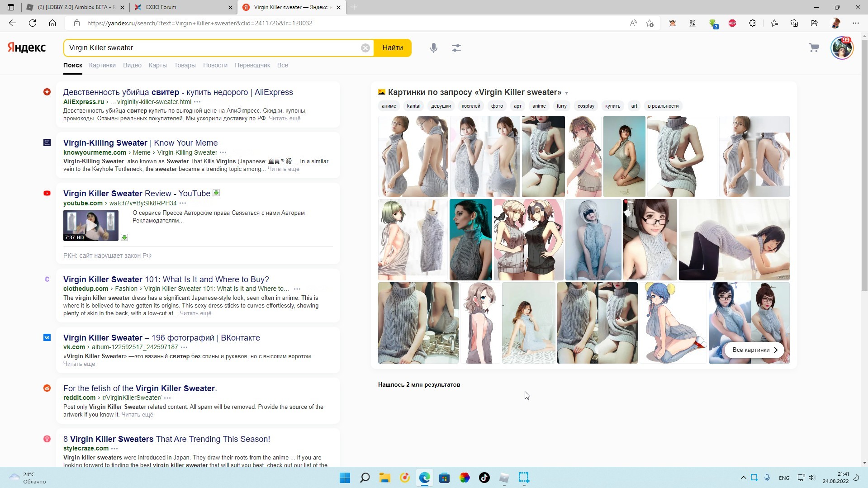Open new browser tab with plus button
The width and height of the screenshot is (868, 488).
point(354,7)
